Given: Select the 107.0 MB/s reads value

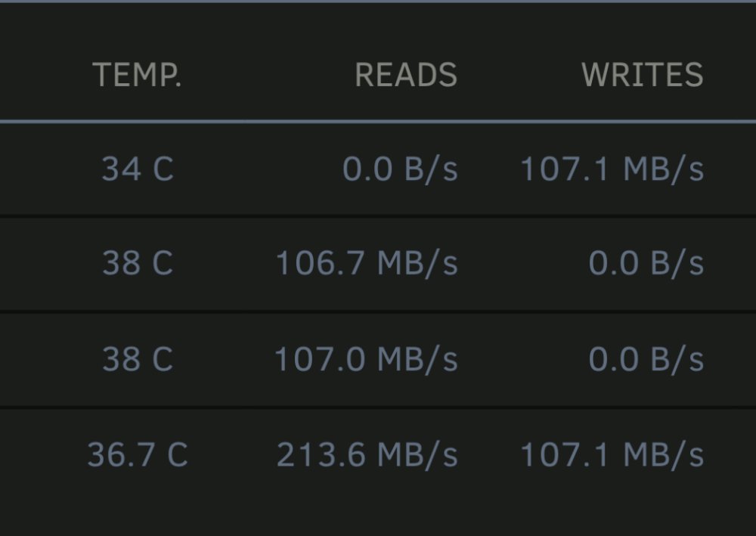Looking at the screenshot, I should tap(366, 359).
